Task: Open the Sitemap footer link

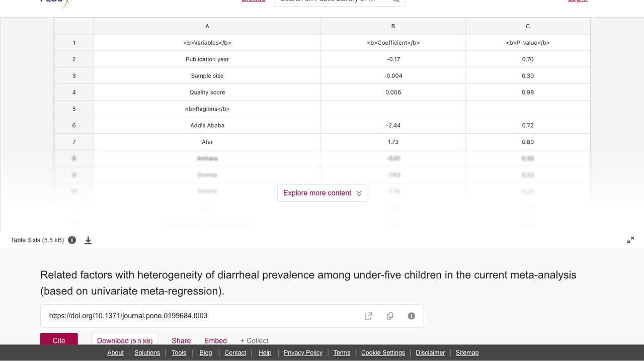Action: (467, 353)
